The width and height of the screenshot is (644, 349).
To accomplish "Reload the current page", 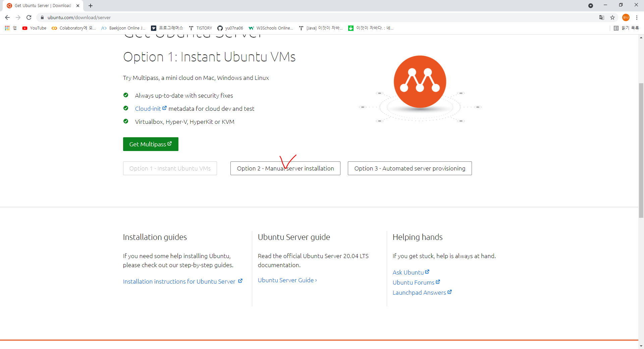I will 29,17.
